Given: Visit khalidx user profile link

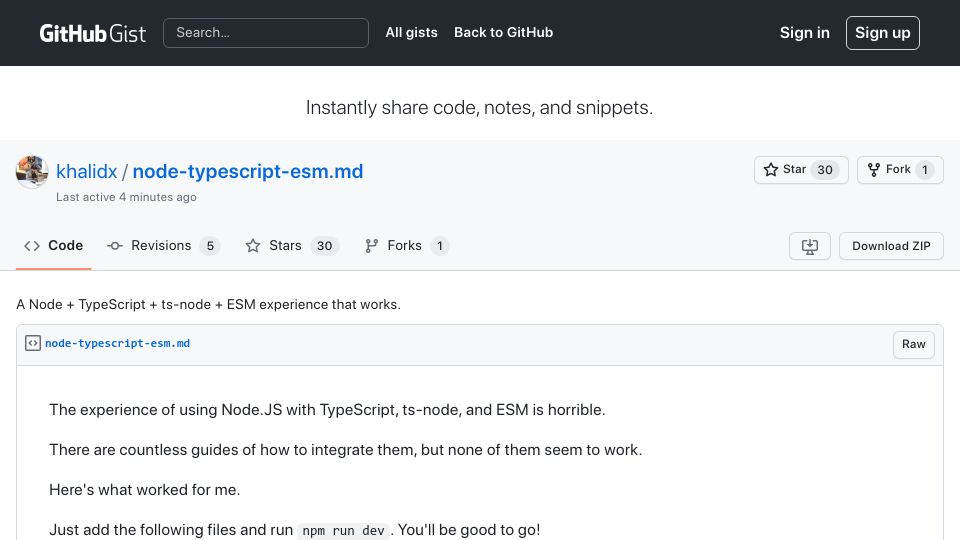Looking at the screenshot, I should point(86,171).
